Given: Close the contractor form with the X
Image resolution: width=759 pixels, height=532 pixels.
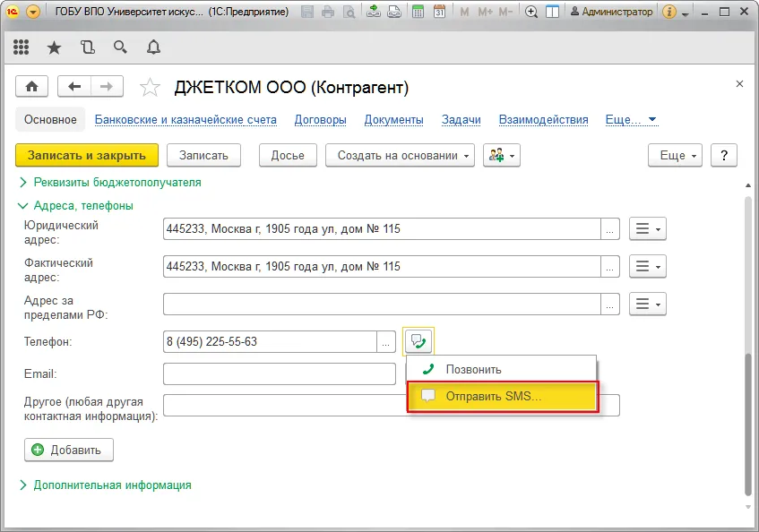Looking at the screenshot, I should click(739, 83).
